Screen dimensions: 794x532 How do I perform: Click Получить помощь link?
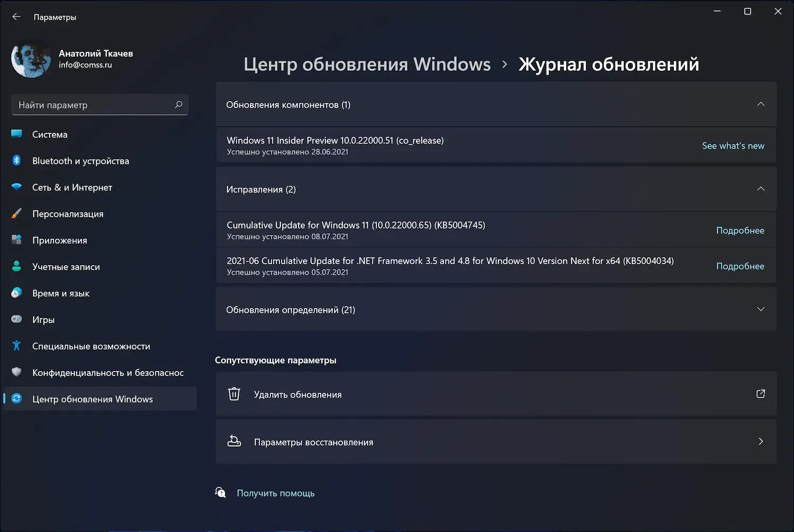pos(276,493)
